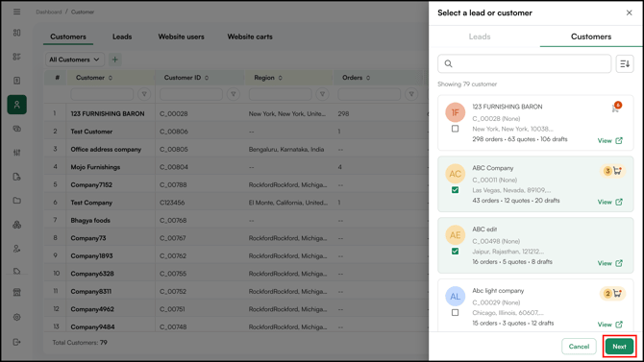Open the tag icon in sidebar
Image resolution: width=644 pixels, height=362 pixels.
tap(17, 272)
